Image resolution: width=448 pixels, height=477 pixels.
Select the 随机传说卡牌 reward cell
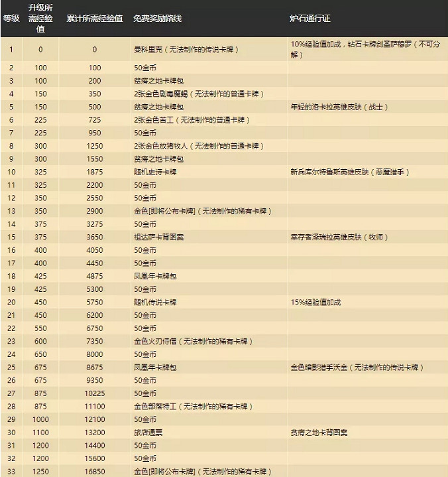(155, 303)
